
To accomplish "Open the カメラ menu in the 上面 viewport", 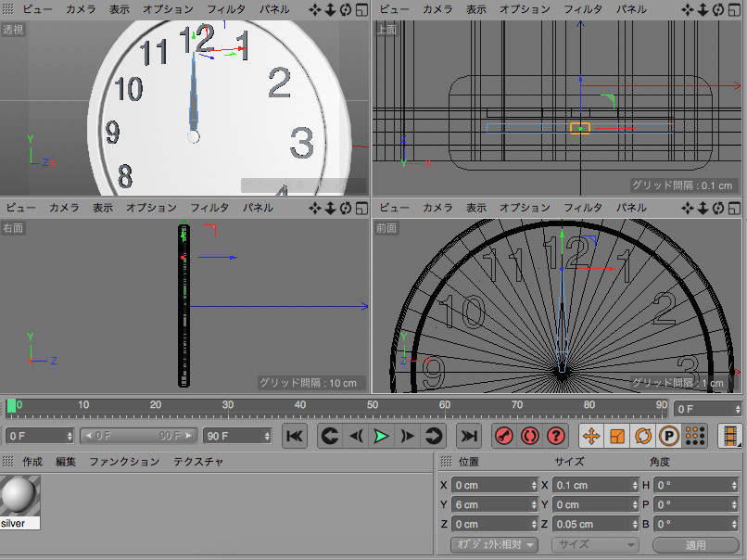I will pos(437,9).
